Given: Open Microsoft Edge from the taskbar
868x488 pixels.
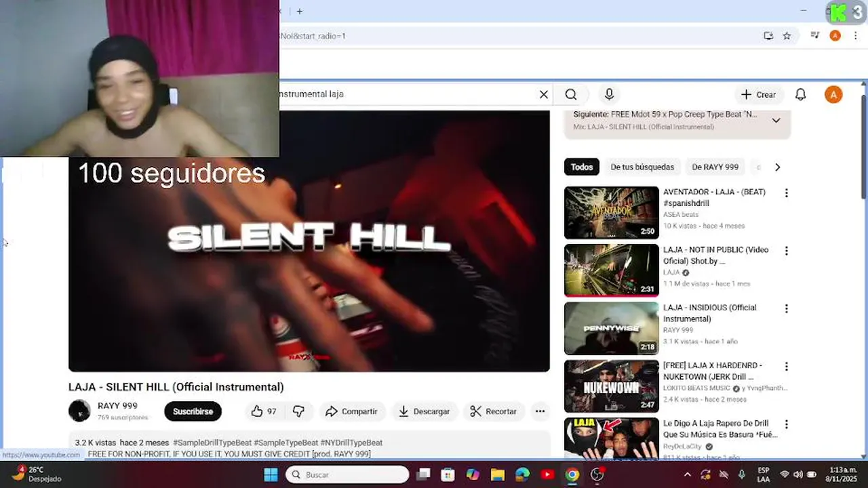Looking at the screenshot, I should click(x=522, y=474).
